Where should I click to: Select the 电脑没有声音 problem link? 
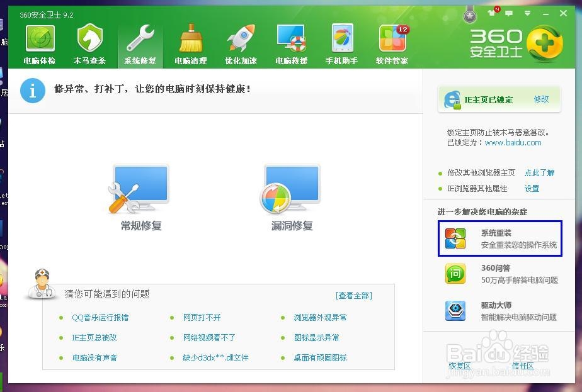pos(94,358)
